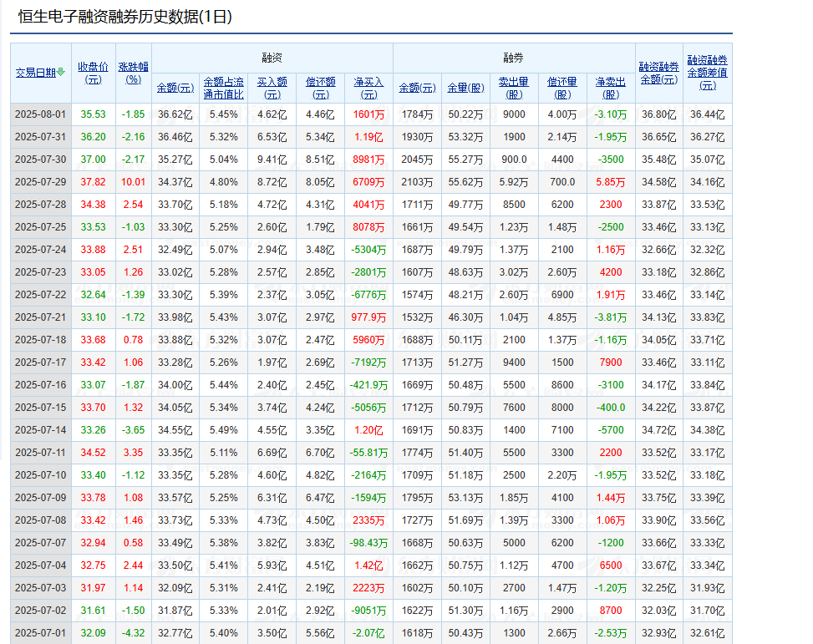813x644 pixels.
Task: Select date cell 2025-07-16
Action: click(x=41, y=385)
